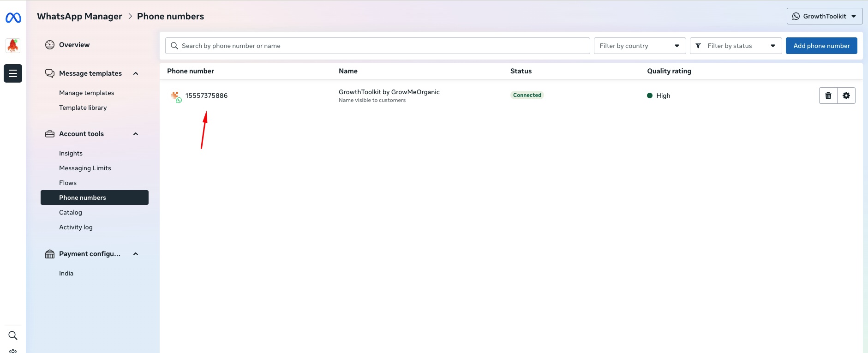Click the Quality rating column header
Viewport: 868px width, 353px height.
(x=669, y=71)
